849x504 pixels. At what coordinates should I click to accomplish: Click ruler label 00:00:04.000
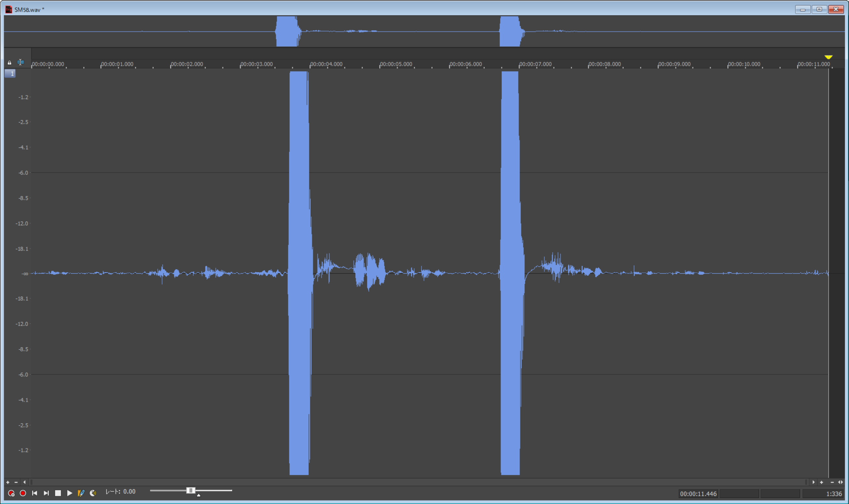[x=326, y=64]
